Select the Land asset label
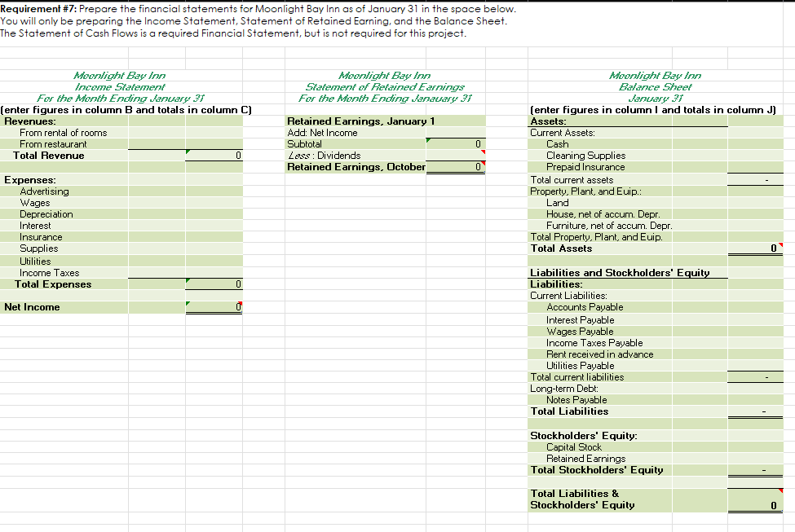The image size is (795, 532). (x=557, y=203)
